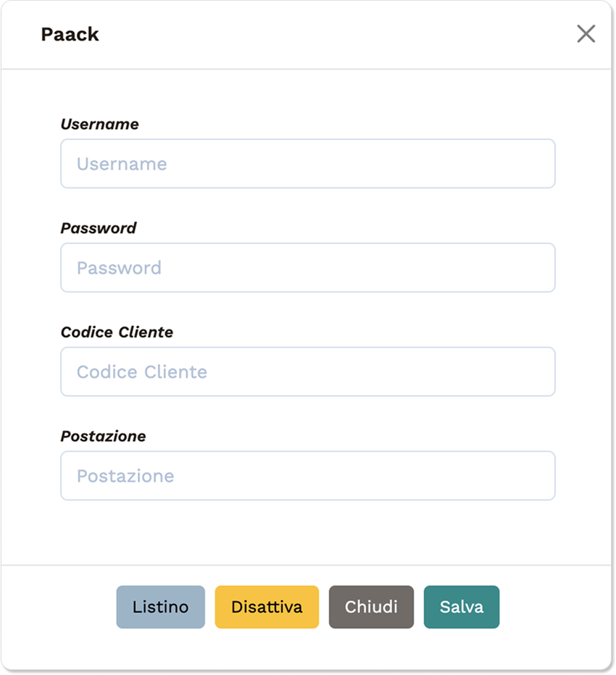Focus the Password text box
616x675 pixels.
pos(307,268)
